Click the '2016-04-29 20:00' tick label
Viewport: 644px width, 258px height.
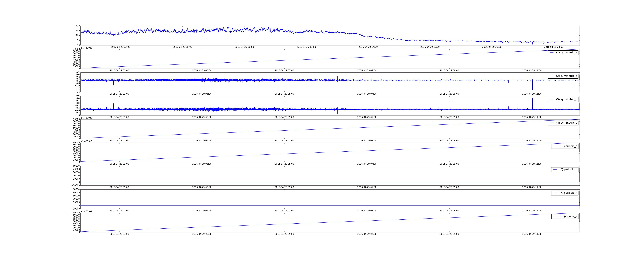[x=492, y=47]
